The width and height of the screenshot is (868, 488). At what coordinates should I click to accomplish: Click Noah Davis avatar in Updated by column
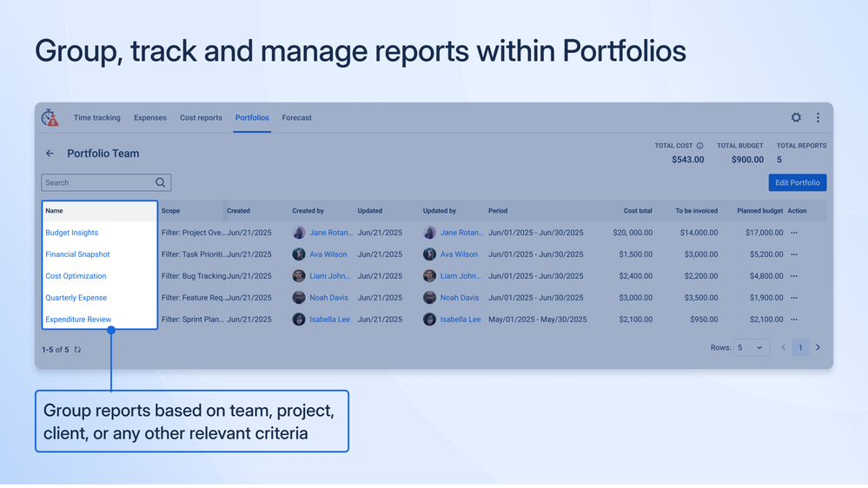tap(429, 298)
